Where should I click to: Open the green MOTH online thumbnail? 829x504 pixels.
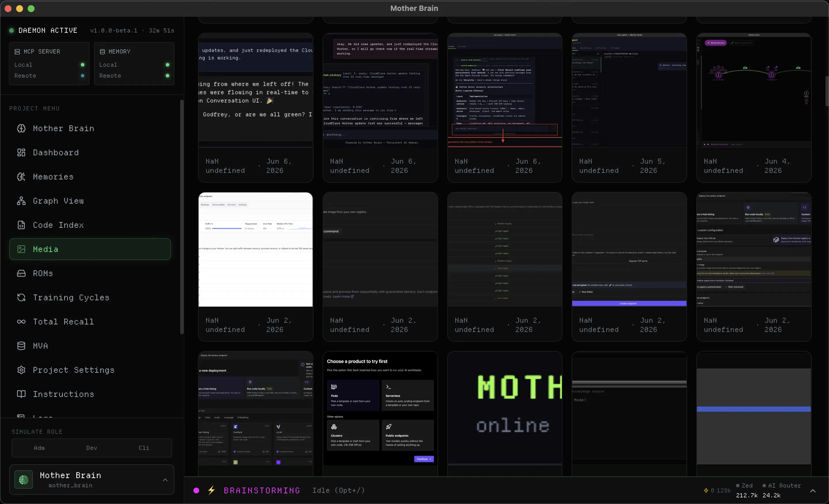click(x=505, y=409)
